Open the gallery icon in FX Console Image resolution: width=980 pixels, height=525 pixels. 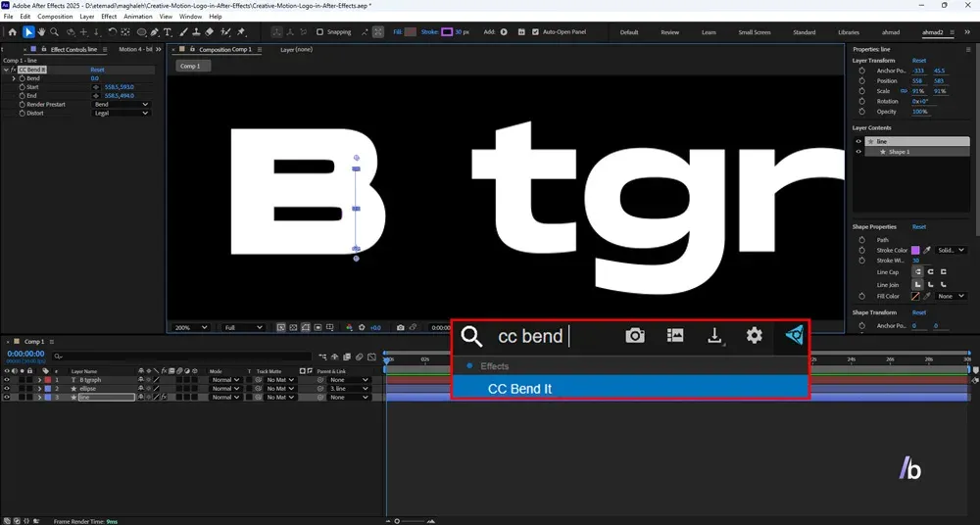(675, 336)
